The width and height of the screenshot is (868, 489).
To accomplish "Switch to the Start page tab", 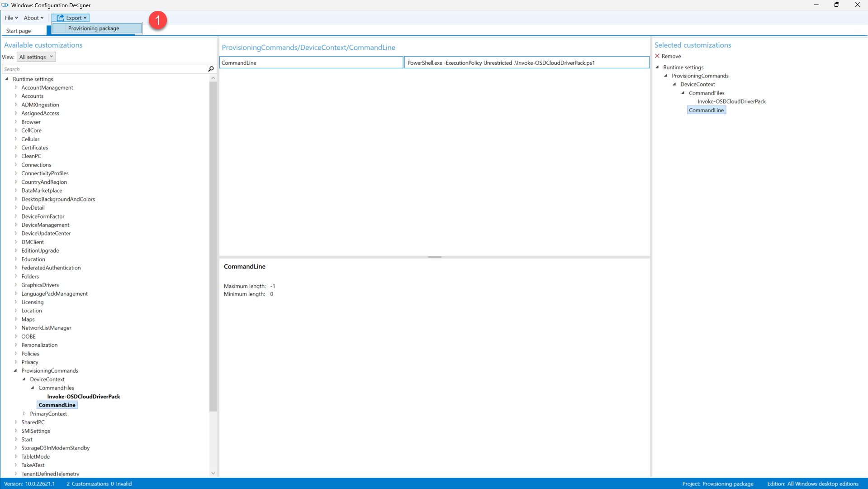I will [x=19, y=31].
